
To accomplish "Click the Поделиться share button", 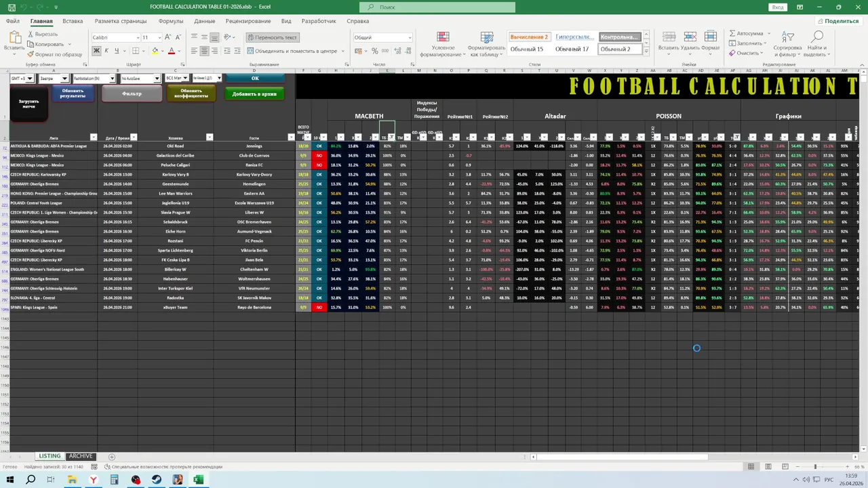I will 838,21.
